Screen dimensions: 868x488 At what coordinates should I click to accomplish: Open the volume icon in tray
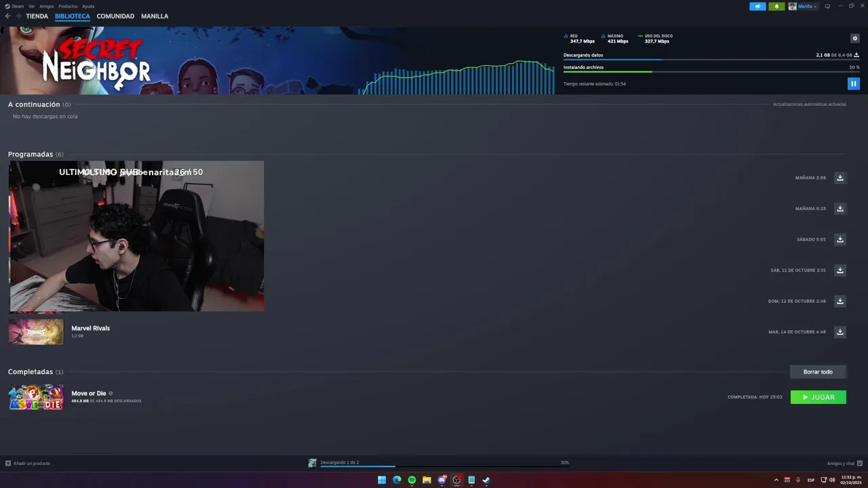coord(832,480)
